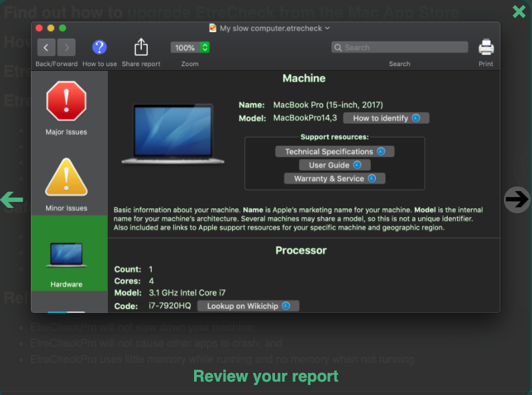Click the MacBook Pro machine image
Image resolution: width=532 pixels, height=395 pixels.
pos(173,134)
